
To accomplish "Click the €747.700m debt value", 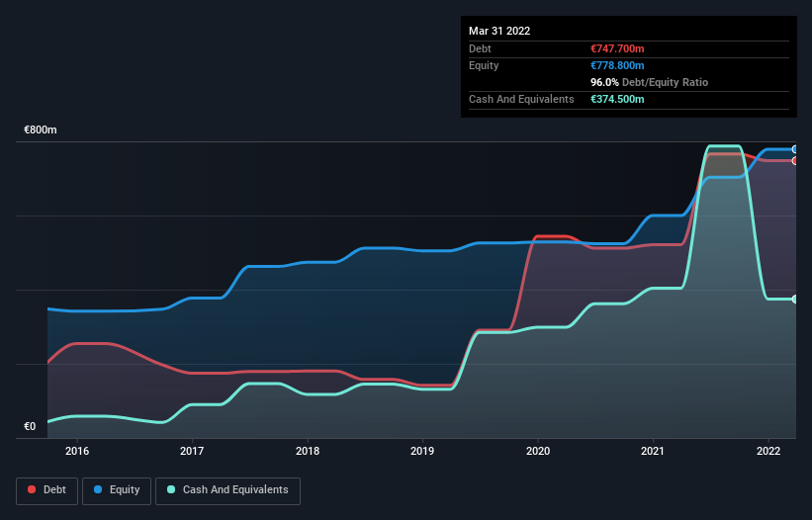I will [617, 48].
